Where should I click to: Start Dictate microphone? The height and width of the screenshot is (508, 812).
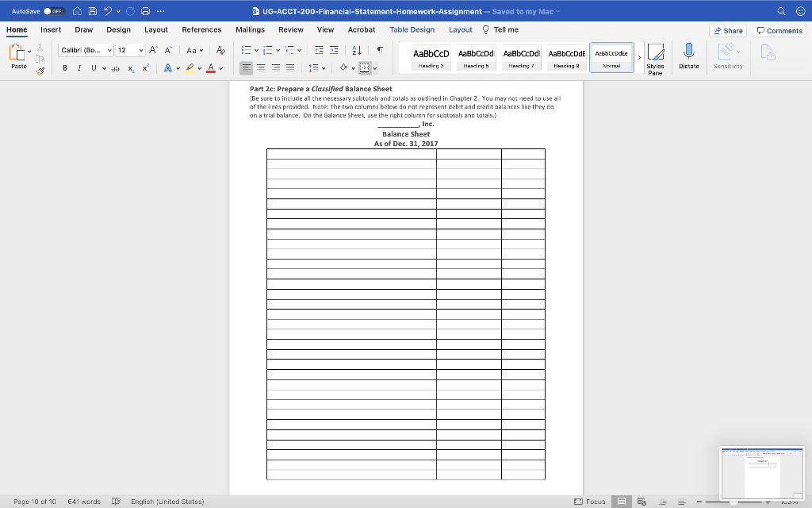click(x=689, y=56)
